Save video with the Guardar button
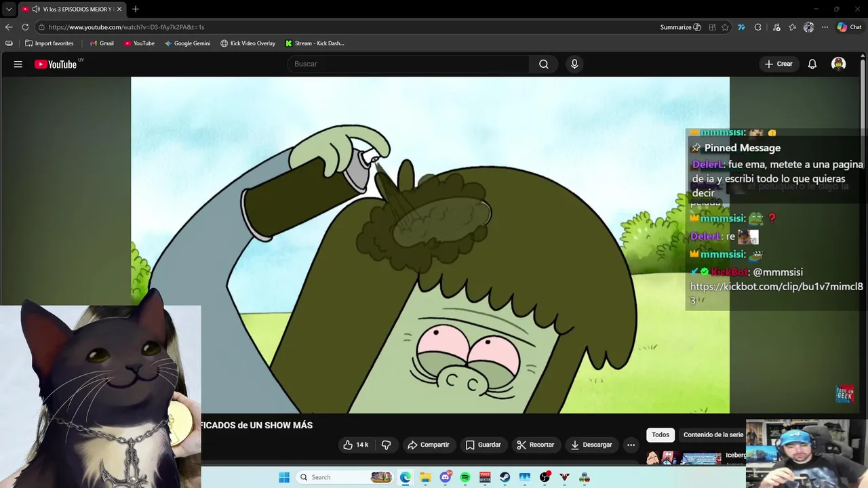Viewport: 868px width, 488px height. click(x=484, y=445)
